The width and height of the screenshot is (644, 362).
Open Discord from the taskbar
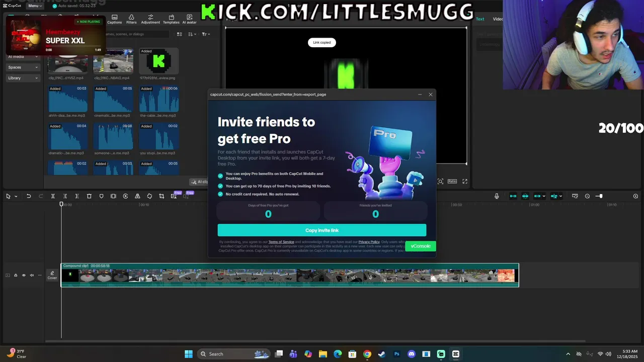412,354
